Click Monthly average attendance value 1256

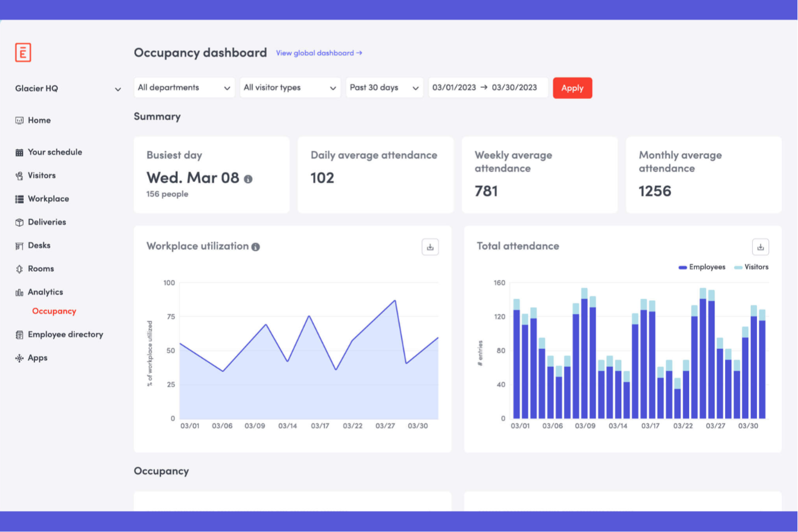tap(655, 191)
